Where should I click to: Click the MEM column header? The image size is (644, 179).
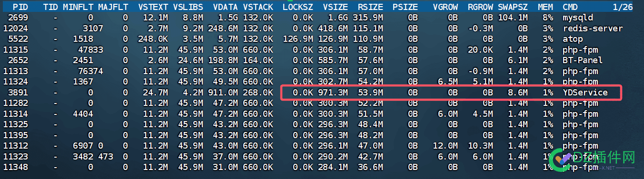545,7
